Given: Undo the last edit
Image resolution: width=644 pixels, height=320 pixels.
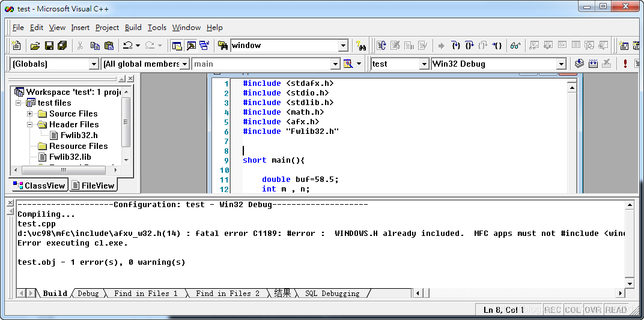Looking at the screenshot, I should pyautogui.click(x=128, y=46).
